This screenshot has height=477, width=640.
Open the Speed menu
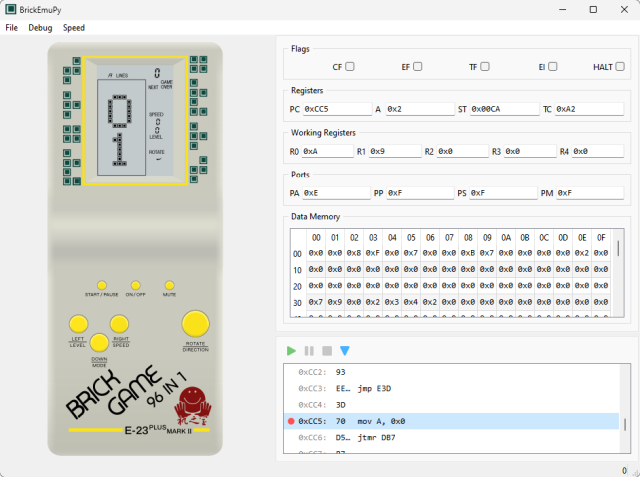pyautogui.click(x=74, y=28)
